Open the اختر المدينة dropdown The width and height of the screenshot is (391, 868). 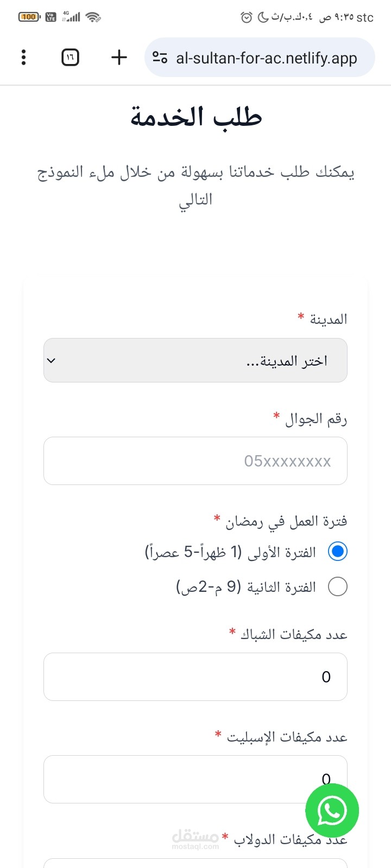[195, 360]
